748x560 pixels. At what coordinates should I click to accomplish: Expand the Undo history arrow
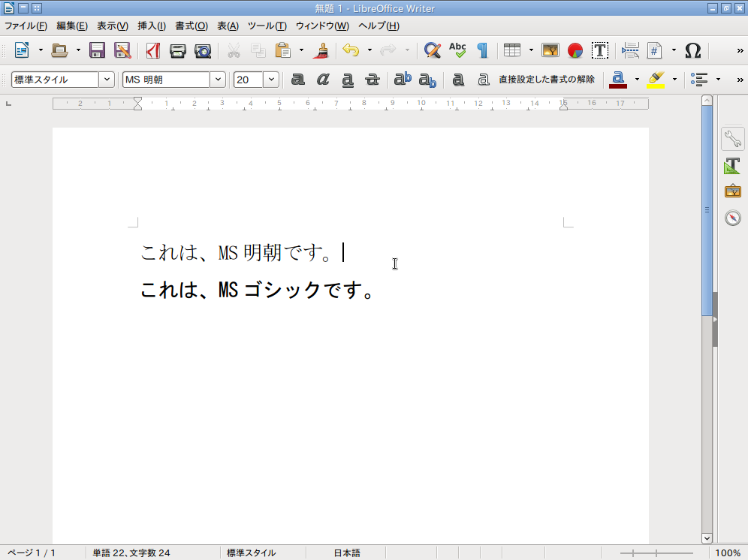[369, 50]
